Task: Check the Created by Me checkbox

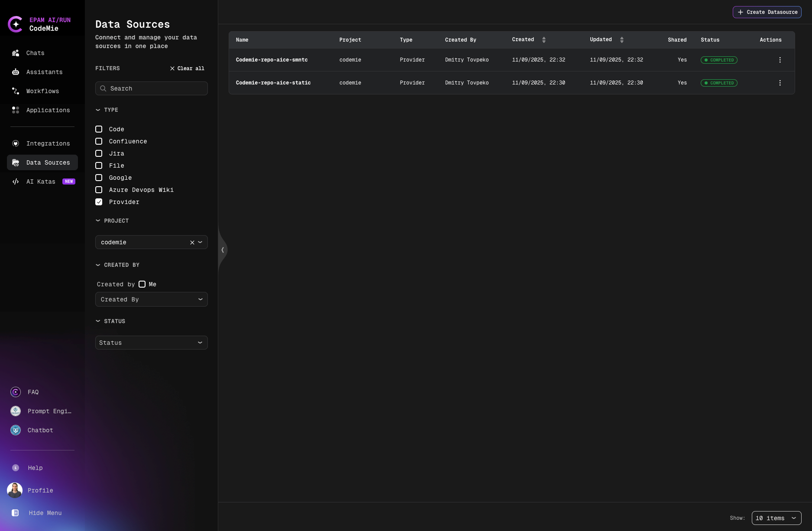Action: tap(142, 284)
